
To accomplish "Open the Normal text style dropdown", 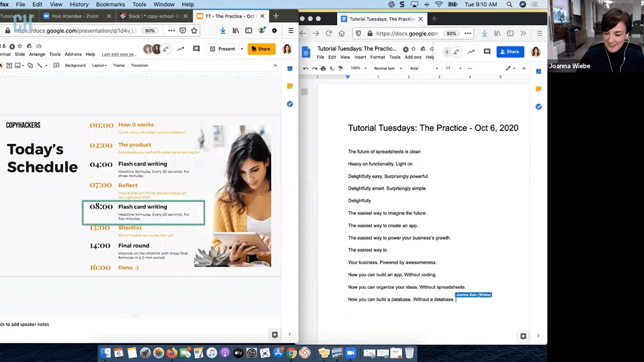I will pyautogui.click(x=388, y=68).
